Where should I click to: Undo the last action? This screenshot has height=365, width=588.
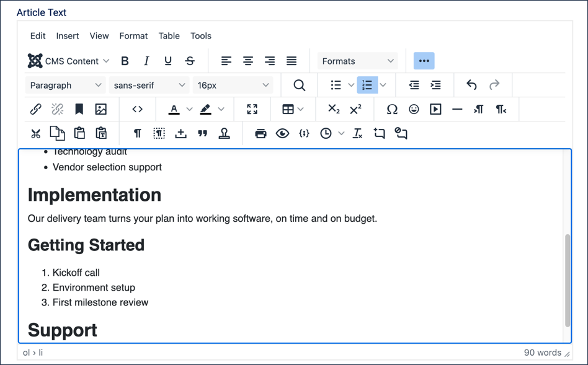point(472,85)
